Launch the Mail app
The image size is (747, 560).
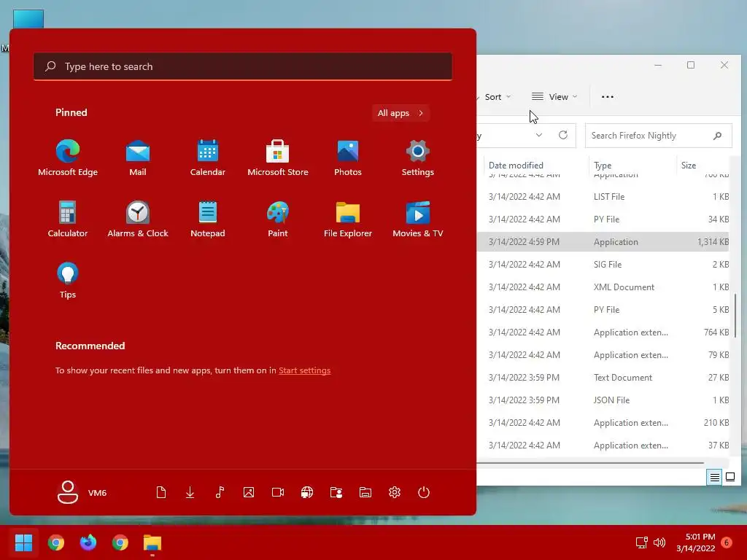(x=138, y=158)
